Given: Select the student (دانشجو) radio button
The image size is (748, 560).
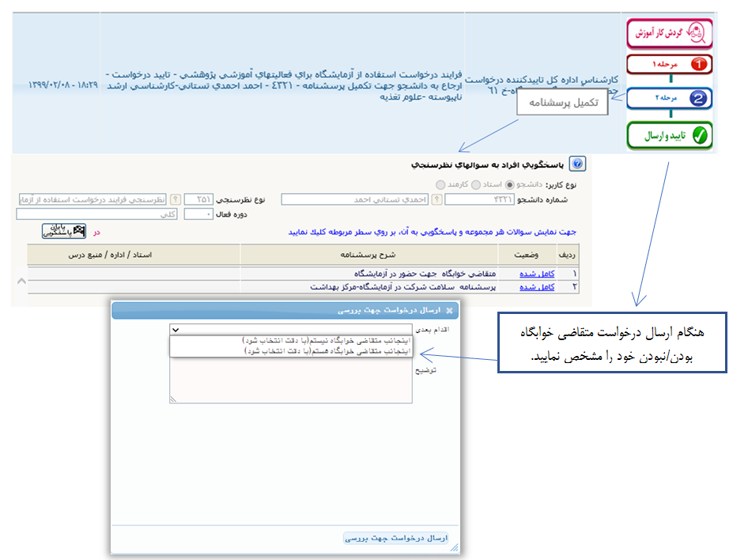Looking at the screenshot, I should click(510, 184).
